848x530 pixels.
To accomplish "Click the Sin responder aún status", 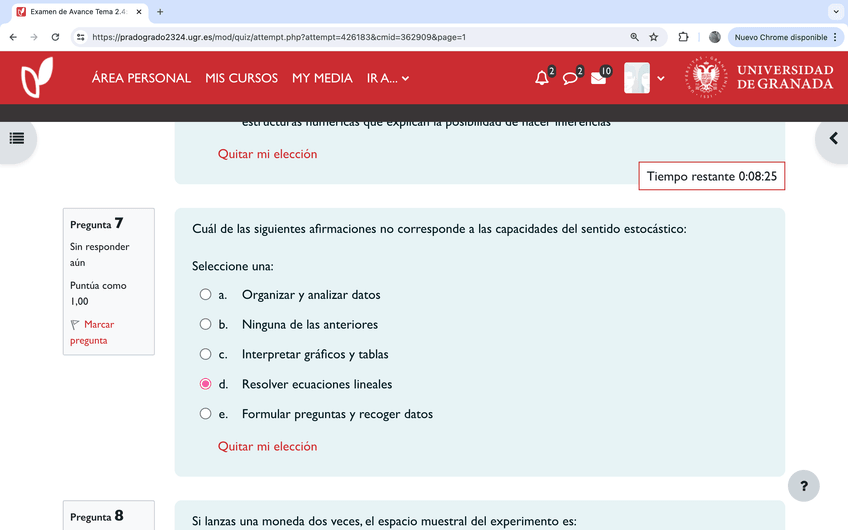I will pos(100,254).
